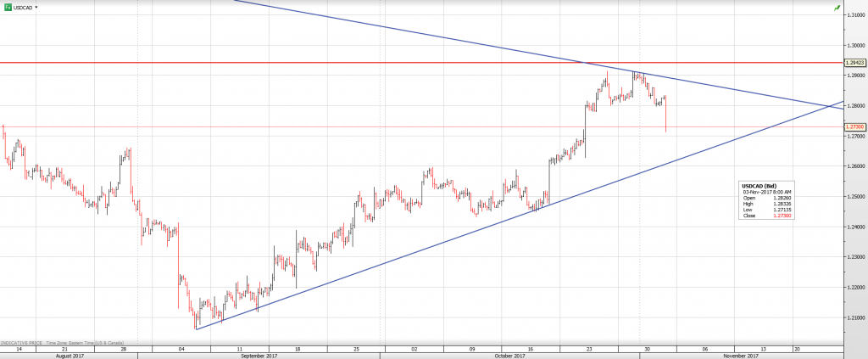Click the USDCAD (Bid) data box title
Viewport: 868px width, 359px height.
pyautogui.click(x=759, y=186)
